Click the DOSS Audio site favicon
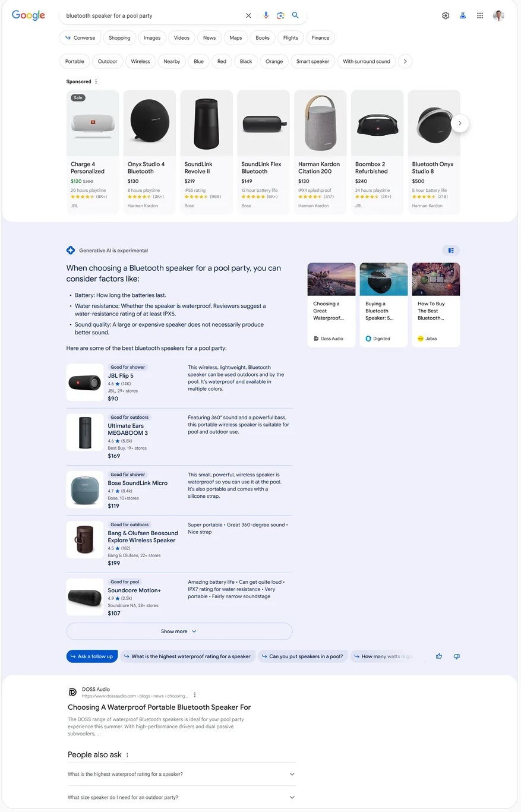This screenshot has height=812, width=521. [72, 692]
